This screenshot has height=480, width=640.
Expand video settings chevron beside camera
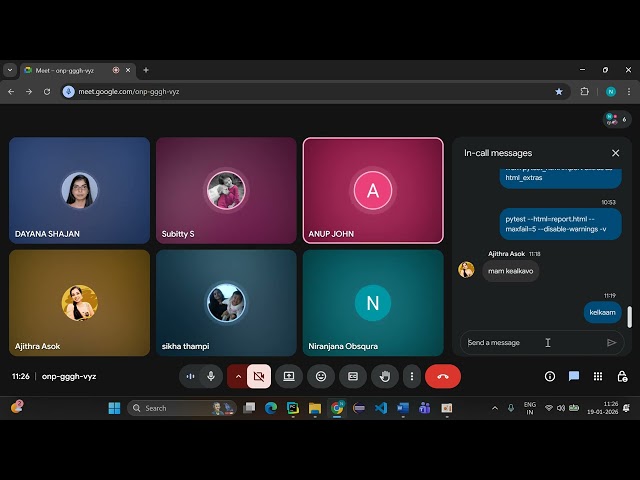click(x=238, y=376)
